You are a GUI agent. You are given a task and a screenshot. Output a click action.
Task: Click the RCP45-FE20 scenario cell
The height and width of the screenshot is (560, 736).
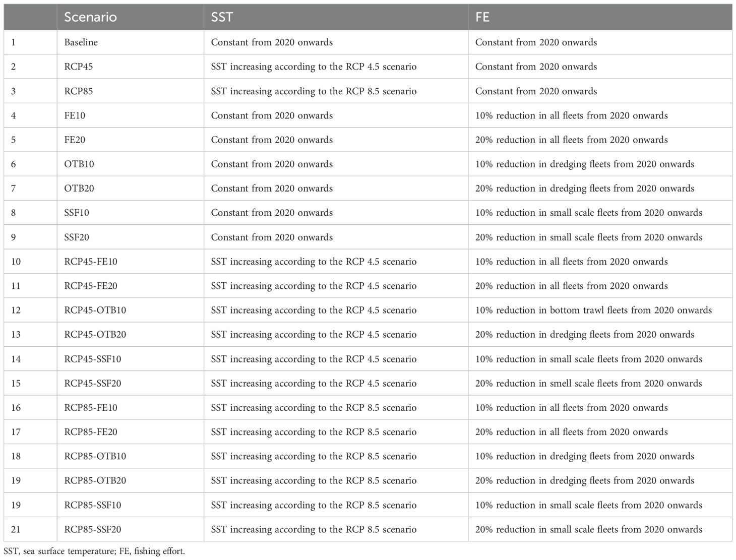(x=91, y=286)
